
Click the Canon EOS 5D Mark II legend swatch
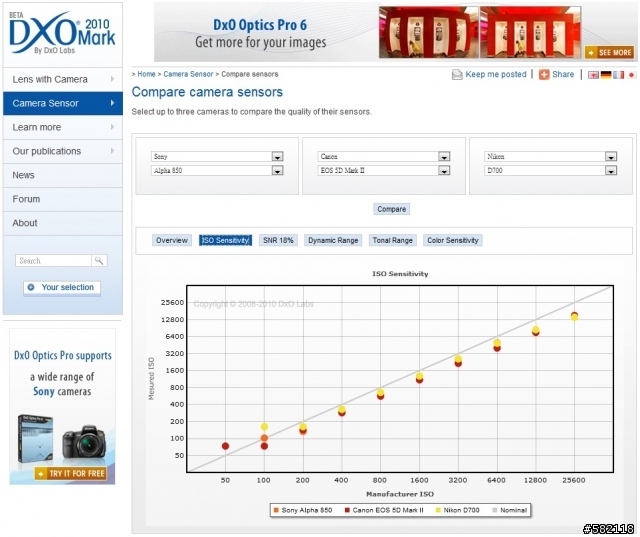(x=347, y=510)
